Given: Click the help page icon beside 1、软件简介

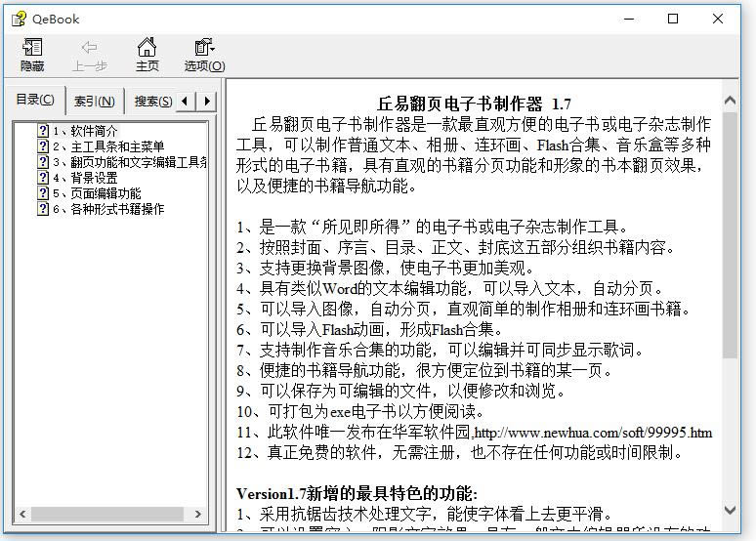Looking at the screenshot, I should [43, 131].
